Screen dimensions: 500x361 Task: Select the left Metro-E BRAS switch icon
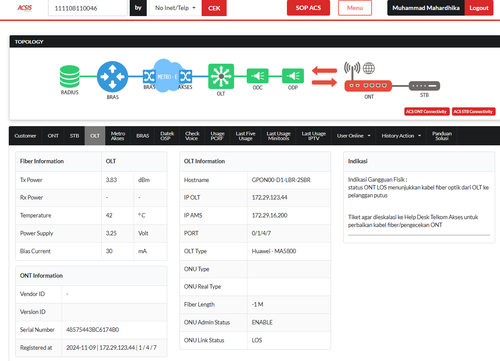[149, 77]
